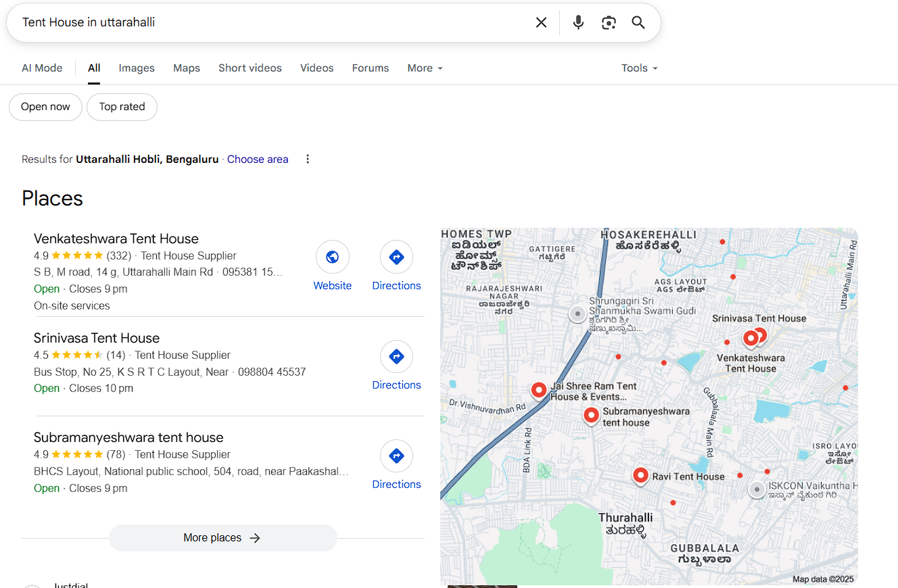Get directions to Venkateshwara Tent House

tap(396, 258)
